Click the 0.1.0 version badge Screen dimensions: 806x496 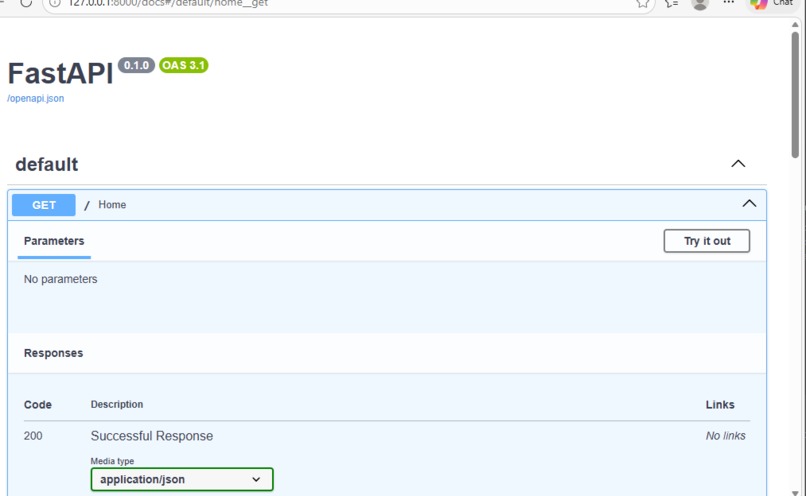[x=136, y=65]
